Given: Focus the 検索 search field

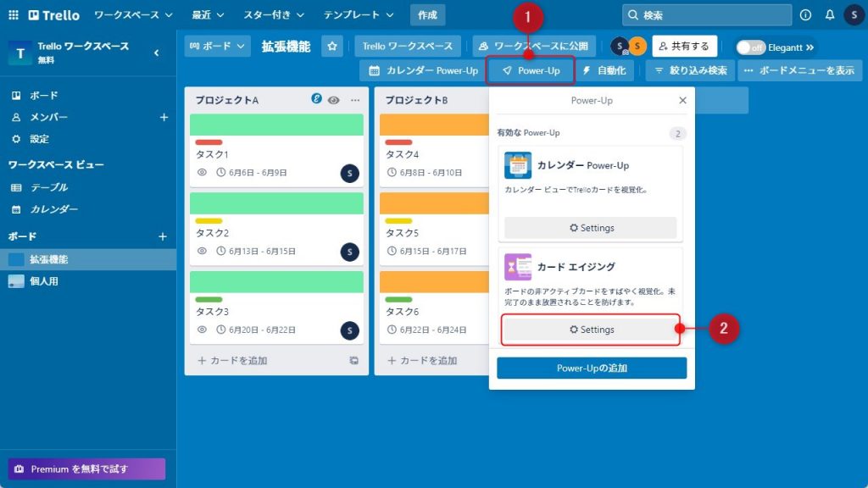Looking at the screenshot, I should [707, 15].
